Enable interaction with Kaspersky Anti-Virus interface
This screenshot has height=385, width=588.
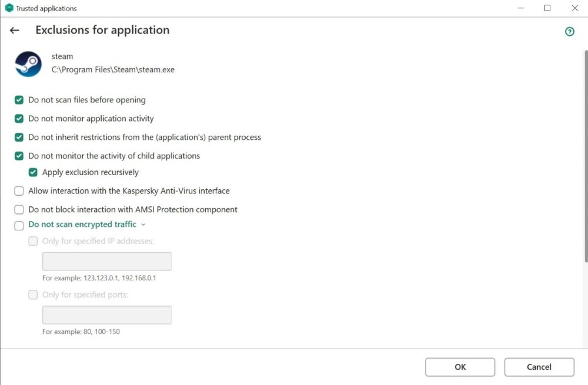(18, 190)
